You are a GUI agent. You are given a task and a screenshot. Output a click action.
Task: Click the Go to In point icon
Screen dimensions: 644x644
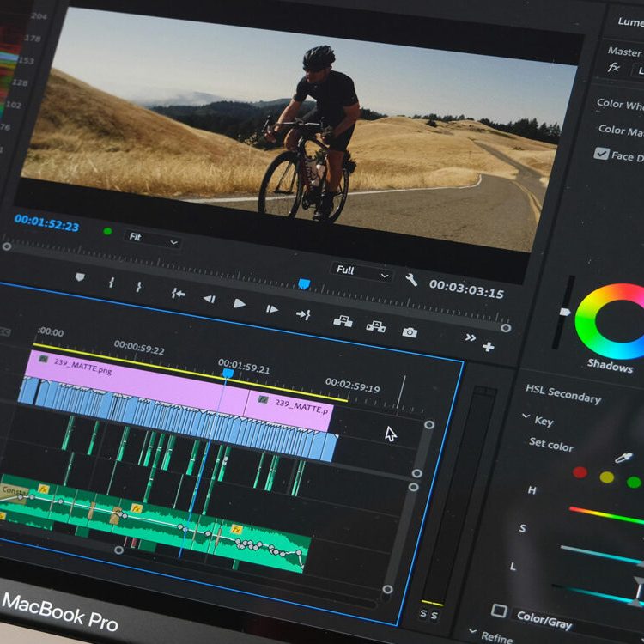(x=178, y=294)
